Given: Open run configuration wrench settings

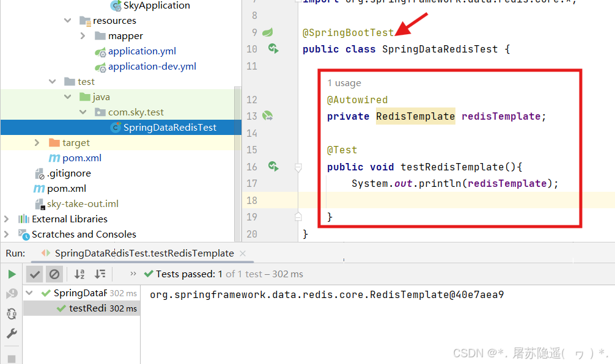Looking at the screenshot, I should [12, 333].
